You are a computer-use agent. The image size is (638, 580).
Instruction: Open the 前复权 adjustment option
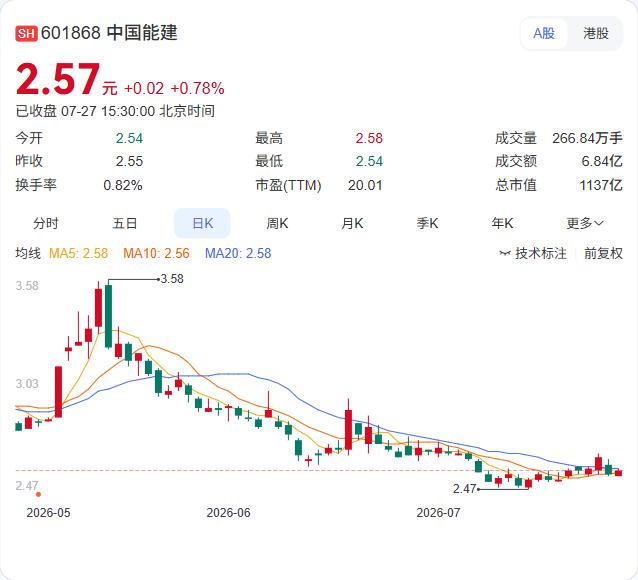[603, 253]
